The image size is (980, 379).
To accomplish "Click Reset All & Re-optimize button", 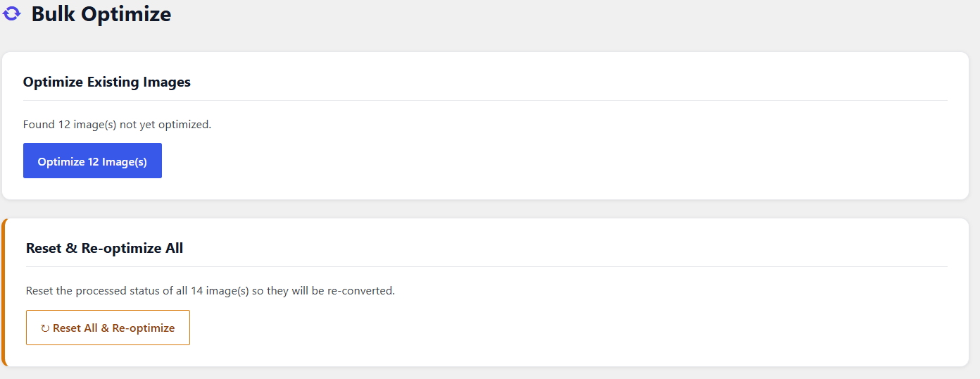I will click(x=108, y=328).
